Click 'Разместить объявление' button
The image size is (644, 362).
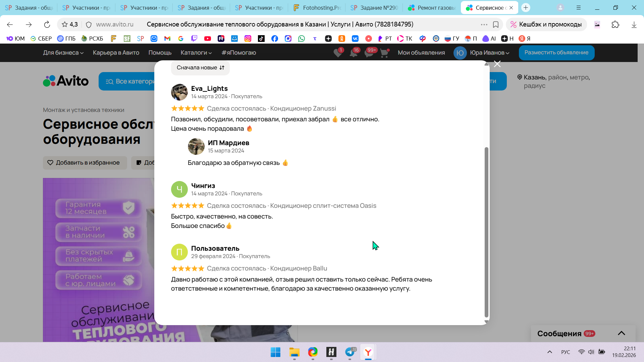pyautogui.click(x=556, y=53)
